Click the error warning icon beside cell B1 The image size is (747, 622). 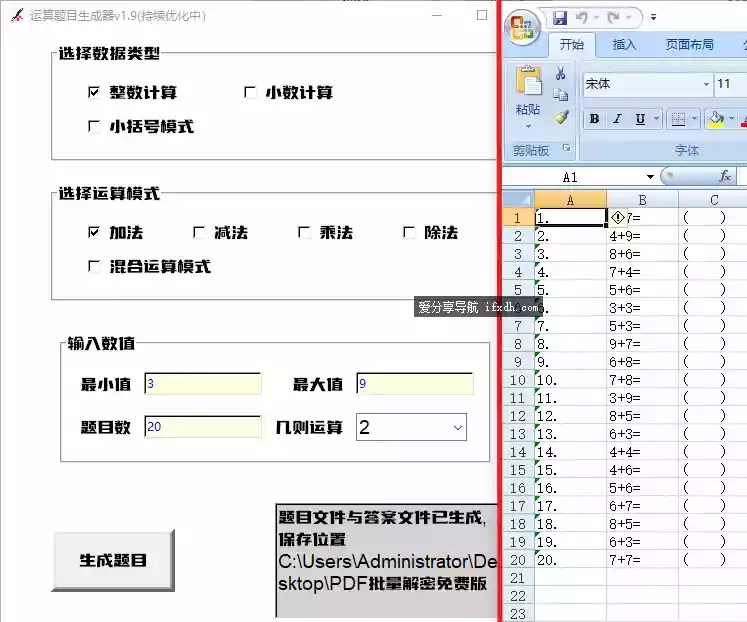(x=618, y=218)
